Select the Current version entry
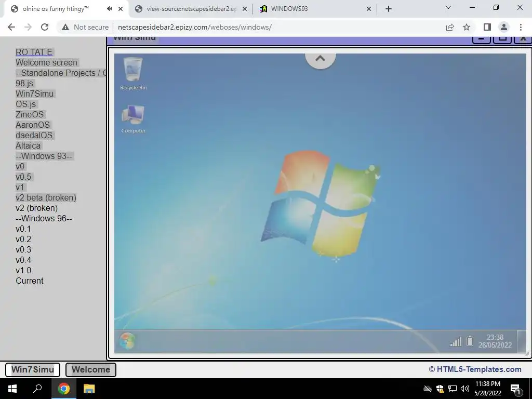Viewport: 532px width, 399px height. click(x=30, y=281)
